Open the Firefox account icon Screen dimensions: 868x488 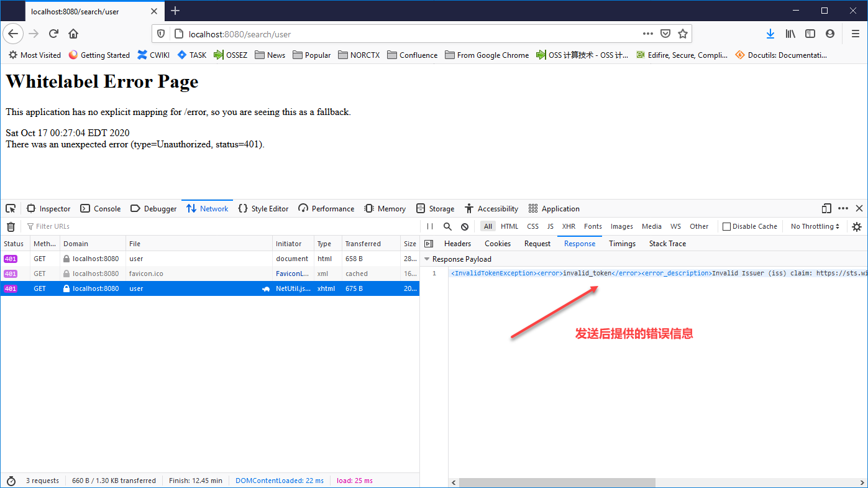(x=830, y=34)
